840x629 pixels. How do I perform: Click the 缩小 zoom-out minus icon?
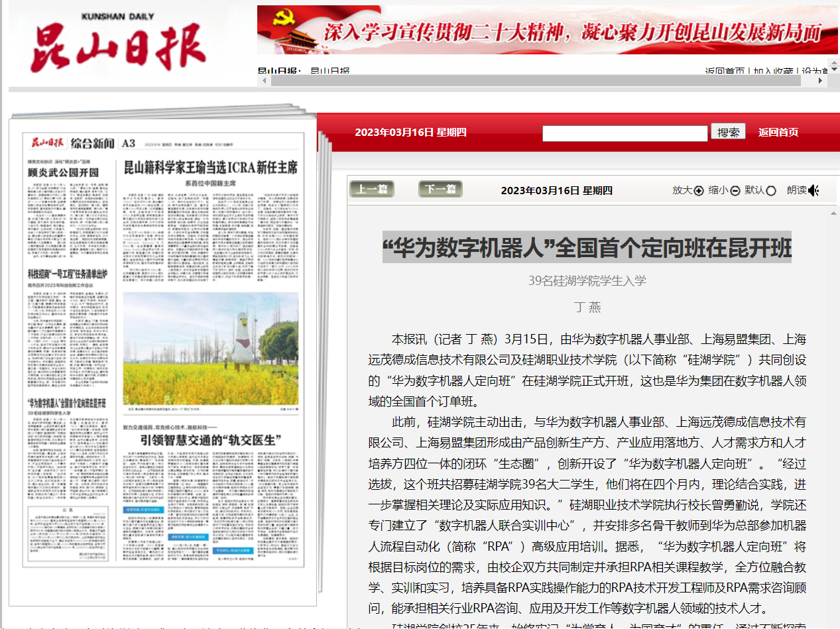[x=735, y=191]
